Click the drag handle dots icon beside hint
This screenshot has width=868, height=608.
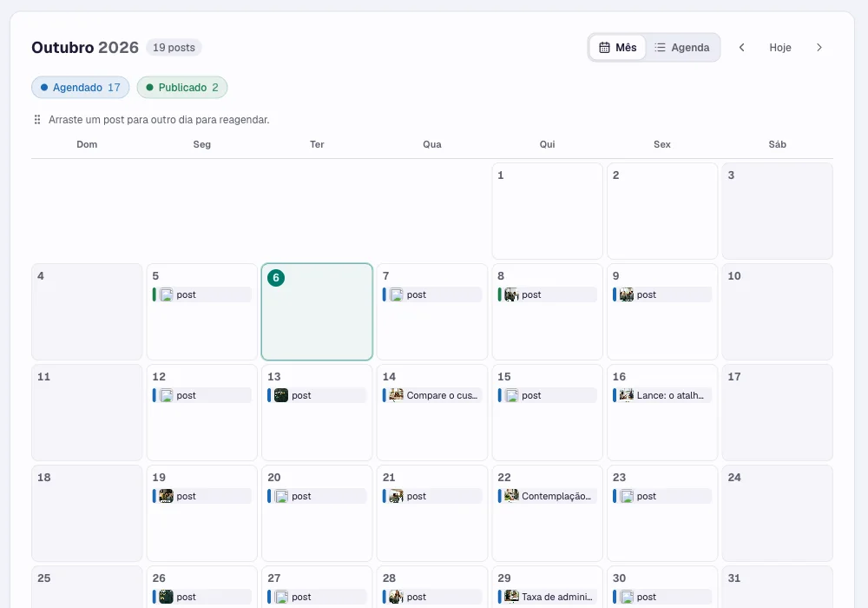[37, 120]
